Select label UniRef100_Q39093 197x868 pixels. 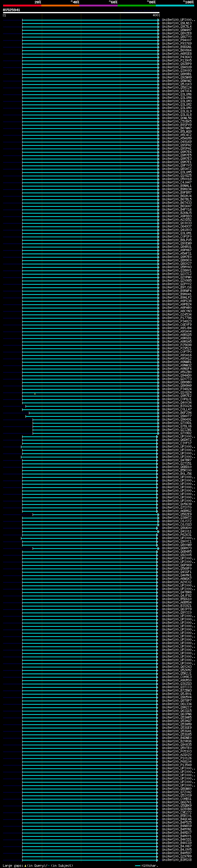[x=177, y=71]
